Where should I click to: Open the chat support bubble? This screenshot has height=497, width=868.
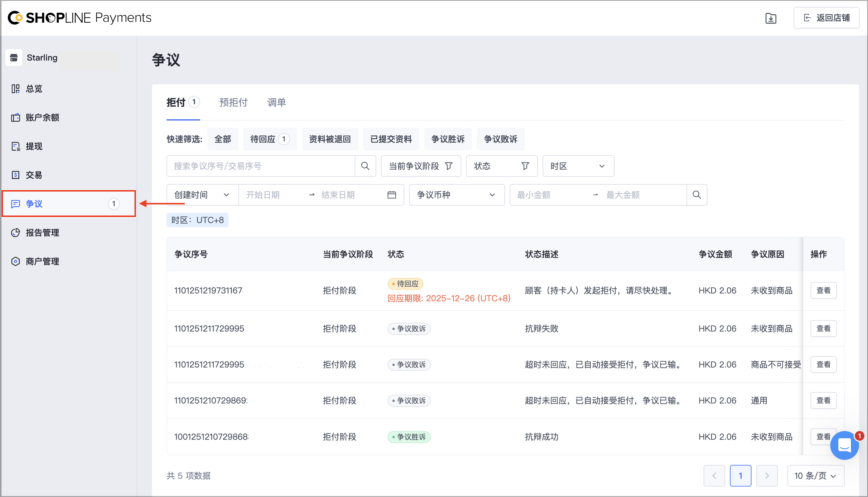[x=844, y=445]
